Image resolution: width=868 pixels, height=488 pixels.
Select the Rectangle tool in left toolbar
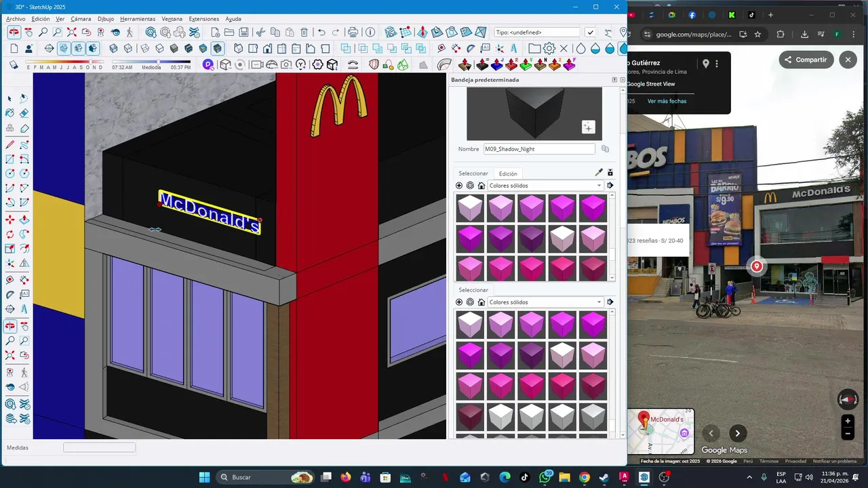click(x=9, y=159)
